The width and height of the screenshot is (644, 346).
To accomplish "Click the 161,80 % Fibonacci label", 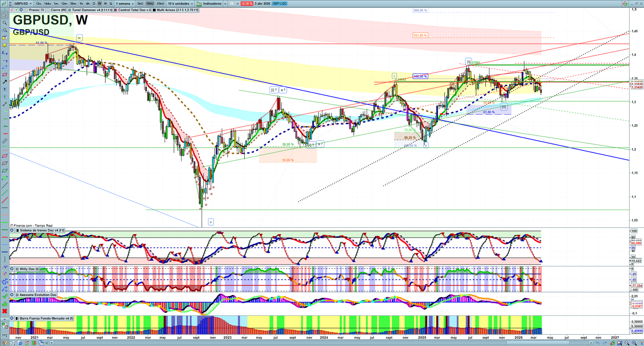I will pos(420,35).
